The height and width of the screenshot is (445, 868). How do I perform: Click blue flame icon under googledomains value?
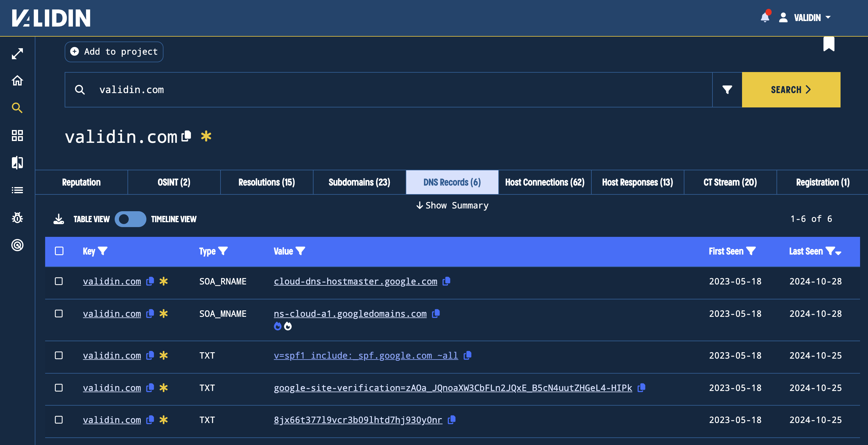point(278,326)
